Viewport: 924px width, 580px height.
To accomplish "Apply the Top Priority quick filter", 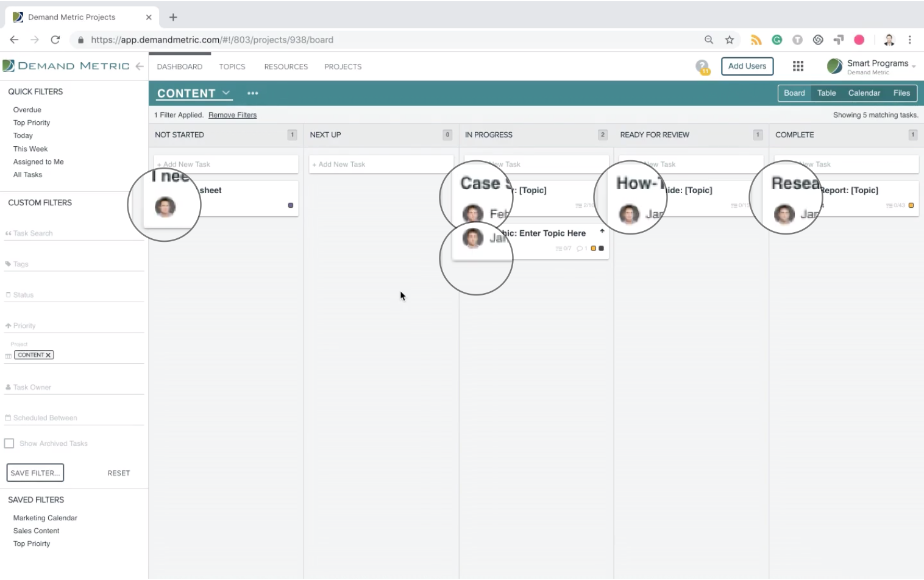I will [x=32, y=123].
